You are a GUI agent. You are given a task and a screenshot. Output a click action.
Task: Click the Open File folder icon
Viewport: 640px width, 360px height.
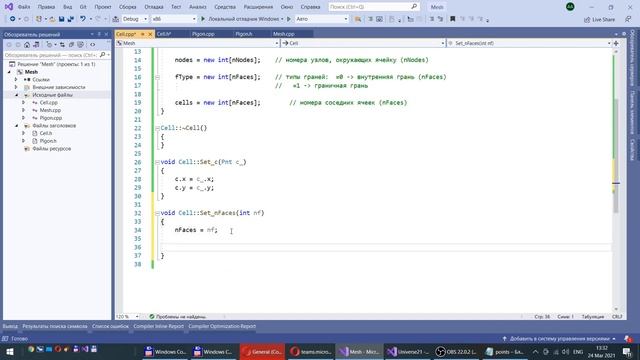point(52,19)
